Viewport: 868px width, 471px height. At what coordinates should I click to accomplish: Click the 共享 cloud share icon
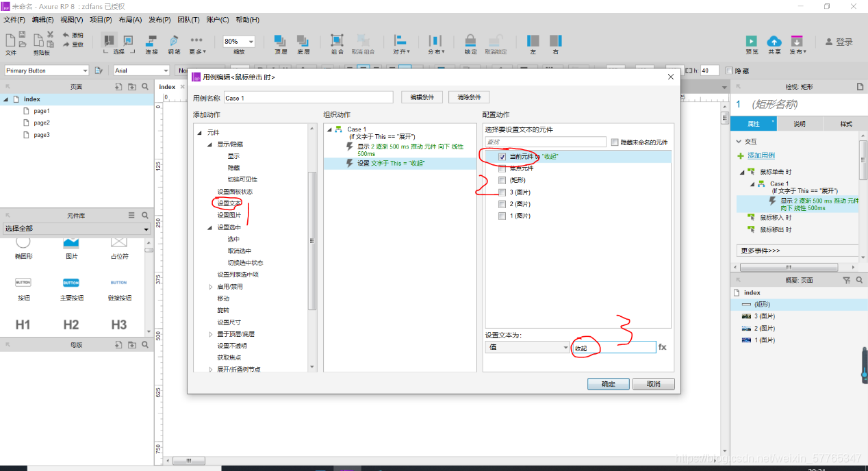pos(774,41)
